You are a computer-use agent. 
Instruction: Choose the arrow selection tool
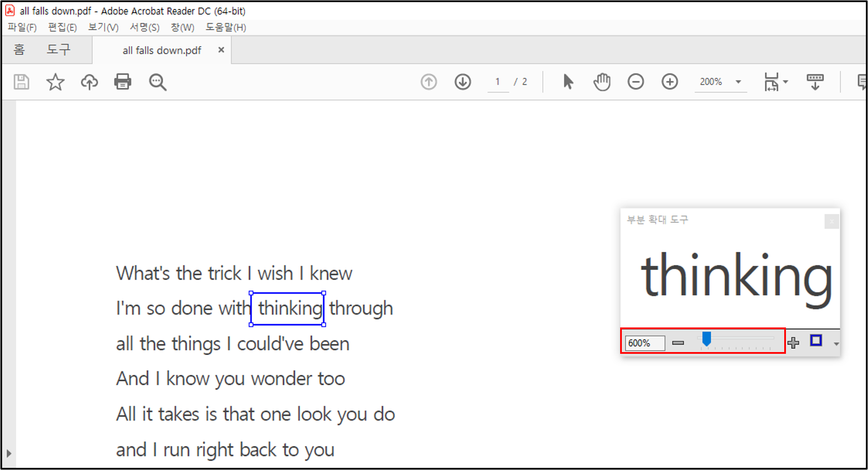pyautogui.click(x=568, y=82)
